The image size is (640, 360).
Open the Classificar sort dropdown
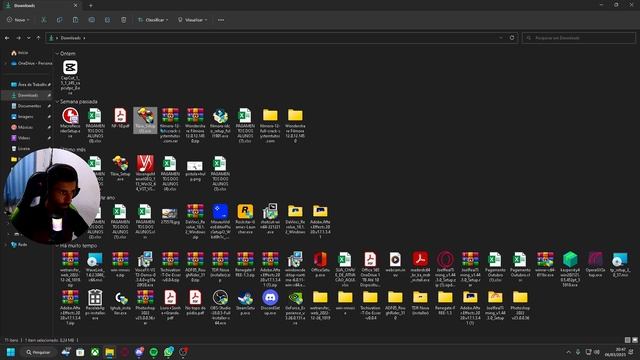(x=153, y=20)
